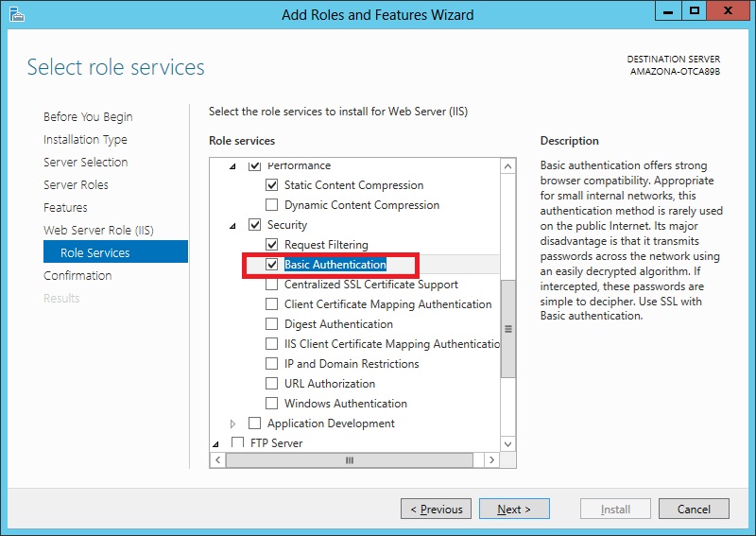Select the URL Authorization list item
Viewport: 756px width, 536px height.
[x=330, y=384]
